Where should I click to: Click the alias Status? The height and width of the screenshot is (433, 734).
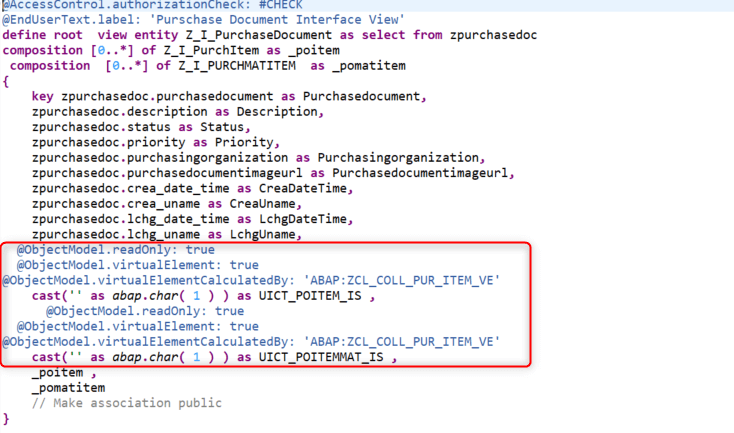click(222, 127)
